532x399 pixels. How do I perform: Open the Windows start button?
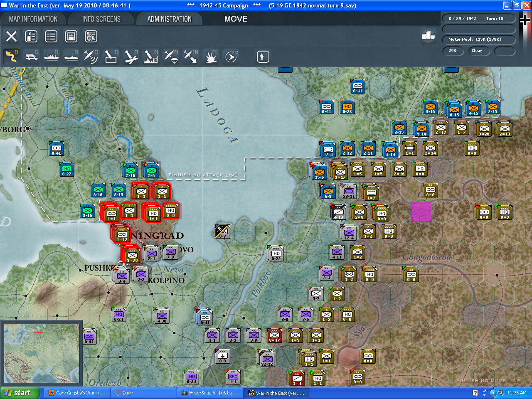[21, 393]
